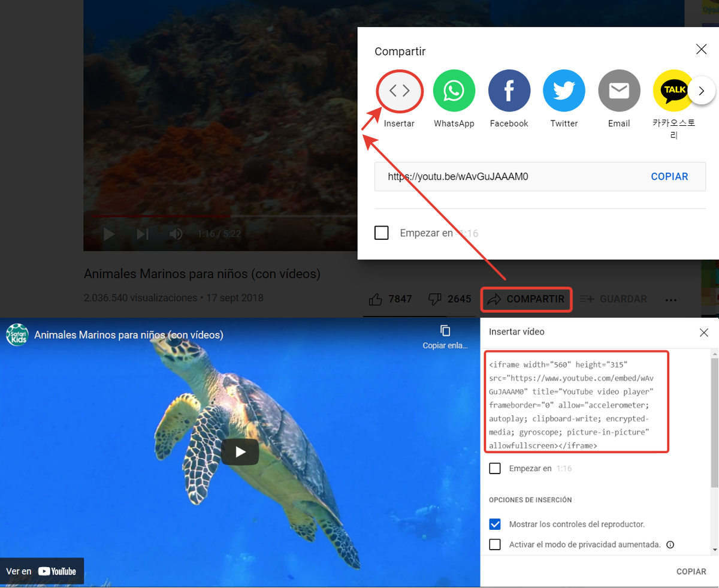Enable Empezar en checkbox in Compartir dialog
719x588 pixels.
tap(382, 233)
